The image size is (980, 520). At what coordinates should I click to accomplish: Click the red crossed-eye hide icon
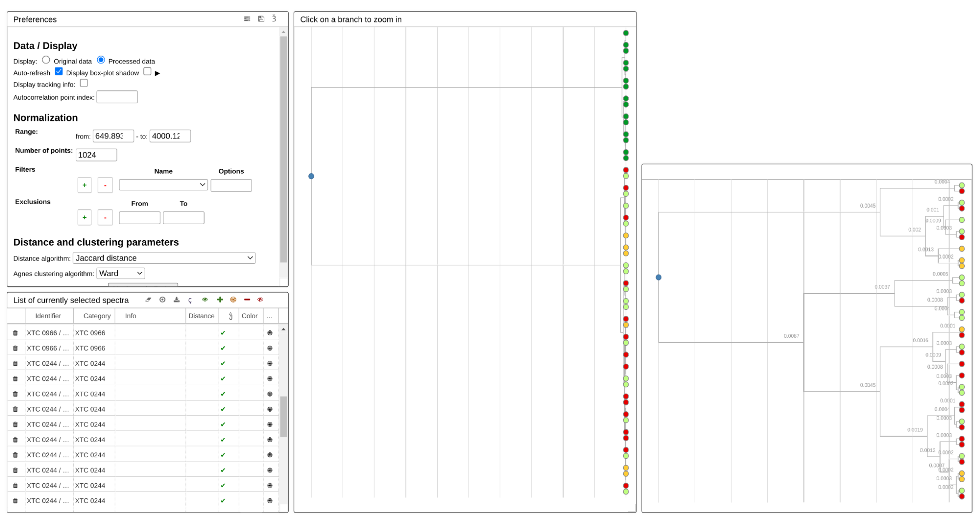pyautogui.click(x=260, y=300)
